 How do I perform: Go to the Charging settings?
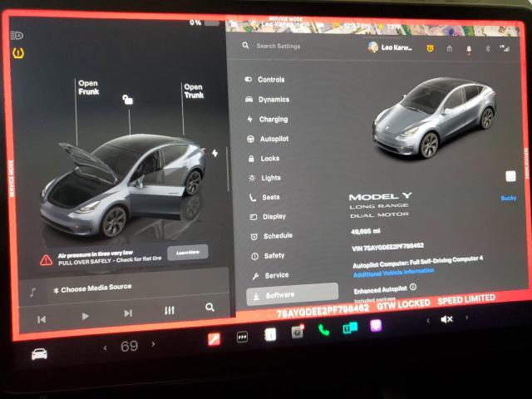[x=268, y=119]
